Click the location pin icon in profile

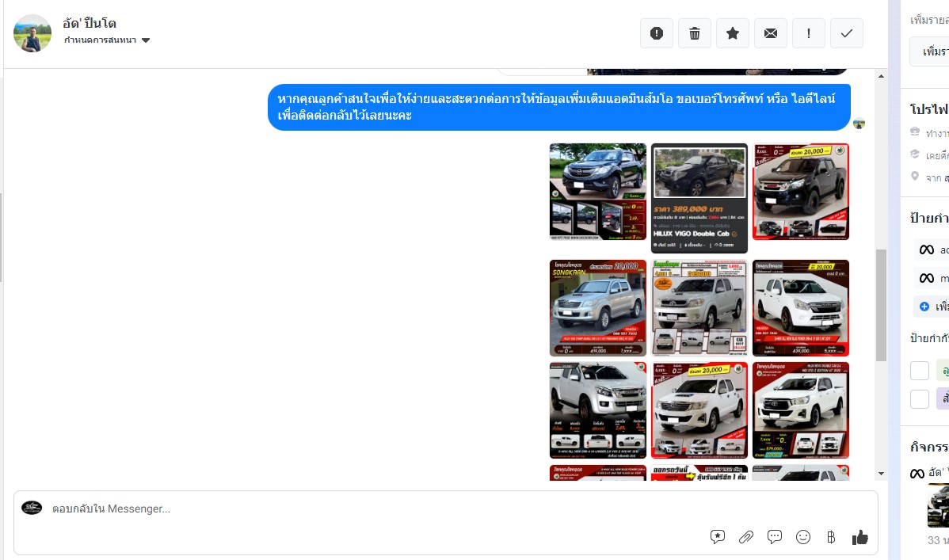click(x=914, y=176)
